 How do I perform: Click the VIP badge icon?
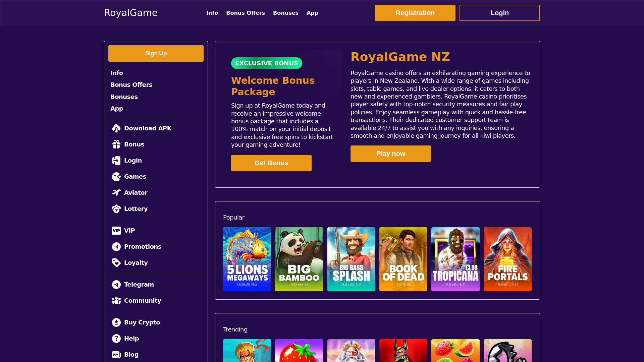pos(116,231)
